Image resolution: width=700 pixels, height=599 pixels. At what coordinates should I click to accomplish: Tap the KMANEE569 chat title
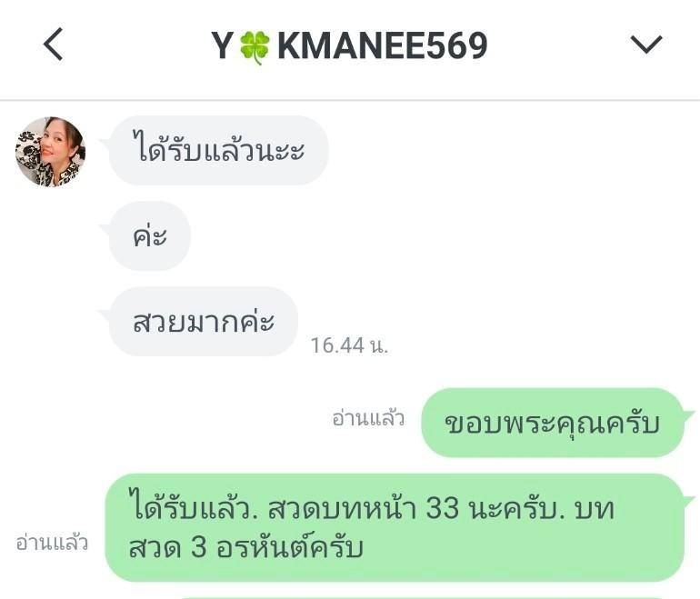(383, 45)
